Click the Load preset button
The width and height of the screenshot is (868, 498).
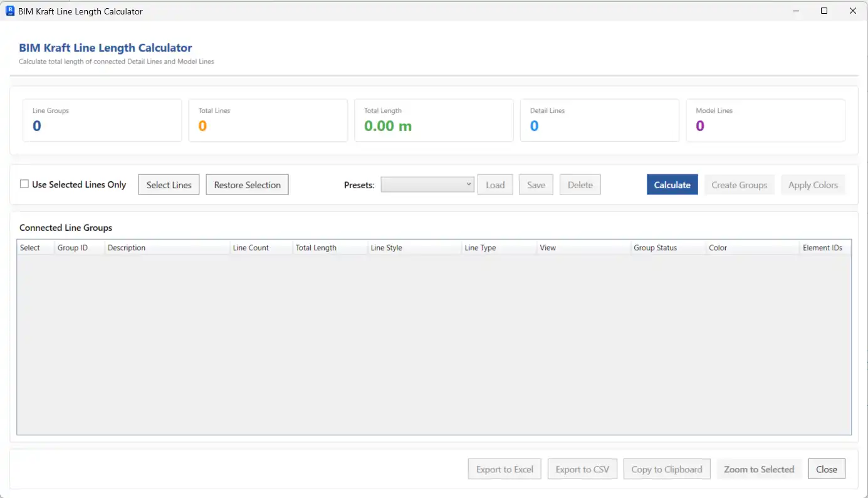[495, 185]
